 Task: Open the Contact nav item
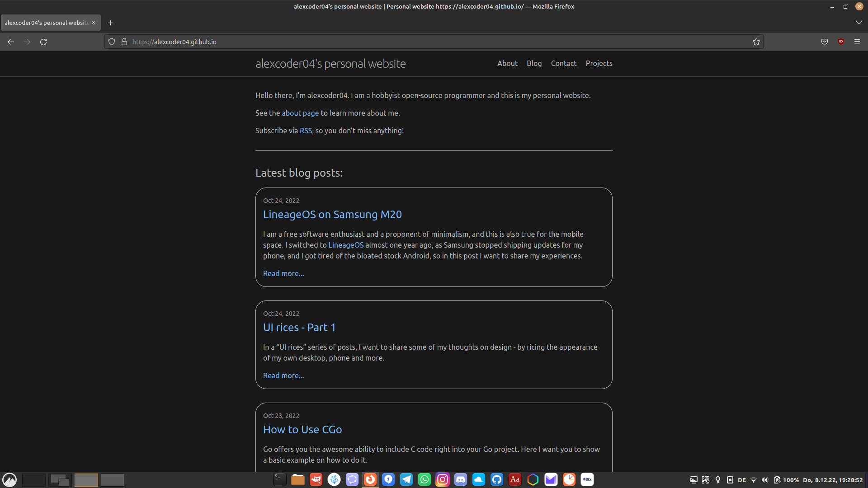point(563,63)
